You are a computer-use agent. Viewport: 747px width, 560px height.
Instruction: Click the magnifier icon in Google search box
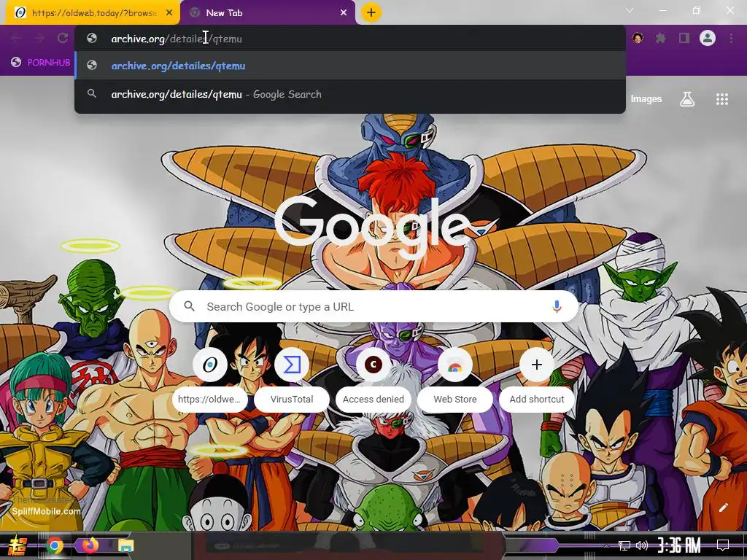[189, 306]
